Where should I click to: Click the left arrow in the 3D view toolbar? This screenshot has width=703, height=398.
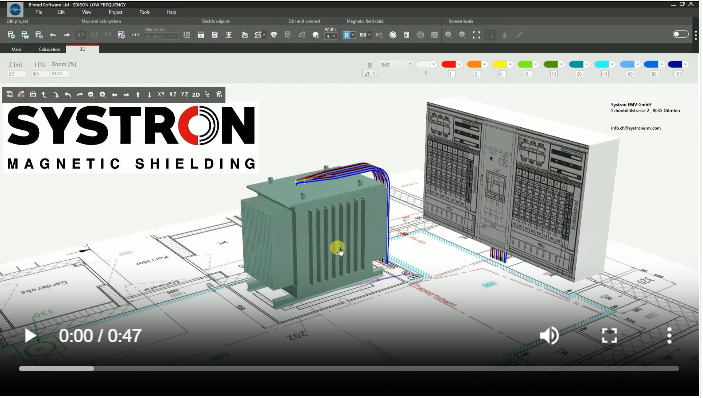coord(114,95)
